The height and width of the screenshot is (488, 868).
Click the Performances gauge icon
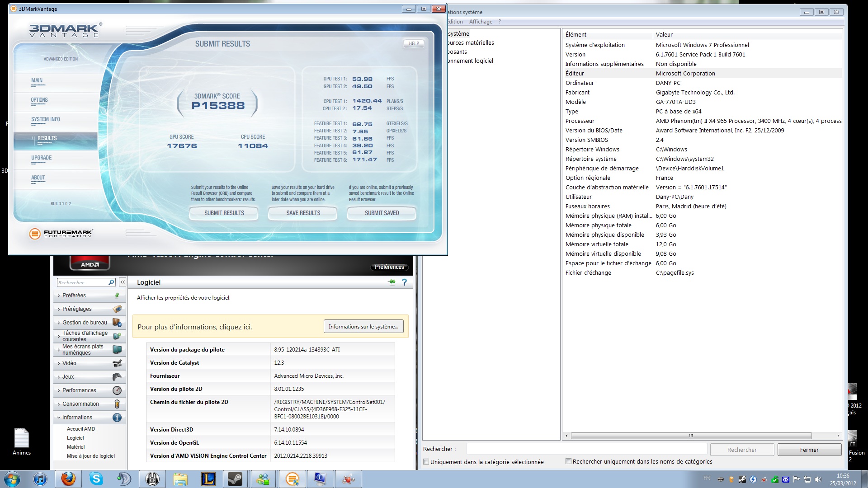(x=117, y=390)
